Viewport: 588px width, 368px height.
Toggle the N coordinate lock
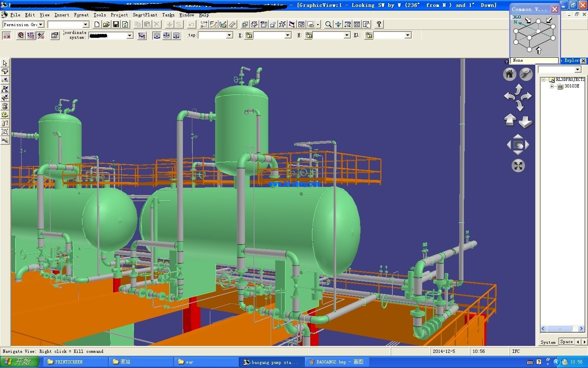[309, 36]
